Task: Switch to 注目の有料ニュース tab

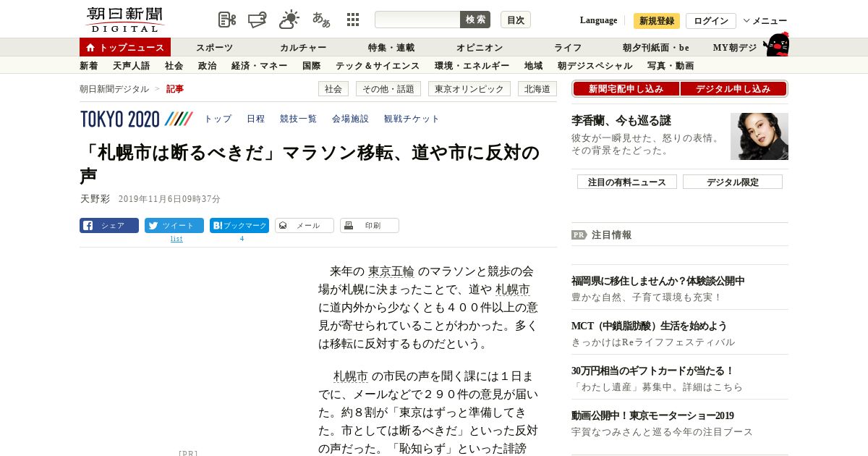Action: pyautogui.click(x=627, y=182)
